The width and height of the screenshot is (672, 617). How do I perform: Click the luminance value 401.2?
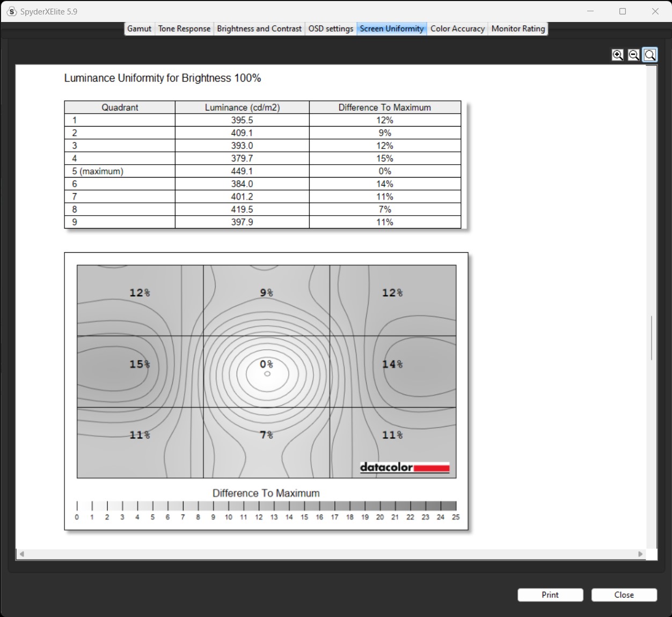(242, 196)
